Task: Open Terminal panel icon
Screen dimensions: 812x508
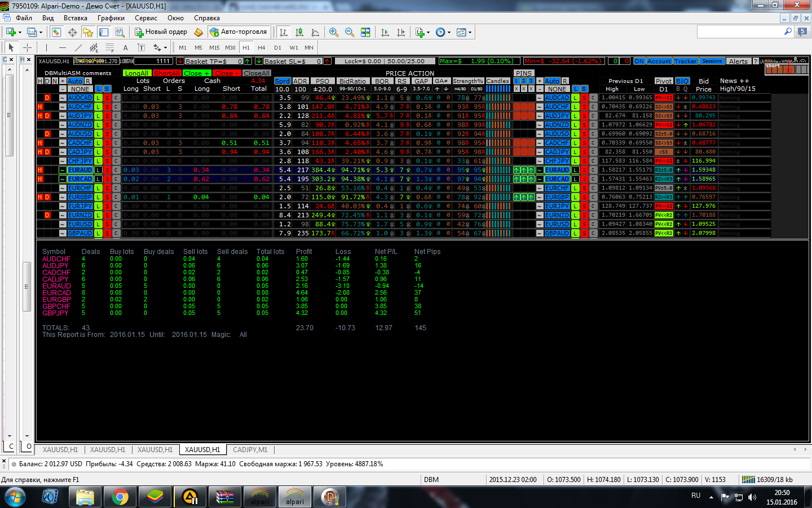Action: pyautogui.click(x=104, y=32)
